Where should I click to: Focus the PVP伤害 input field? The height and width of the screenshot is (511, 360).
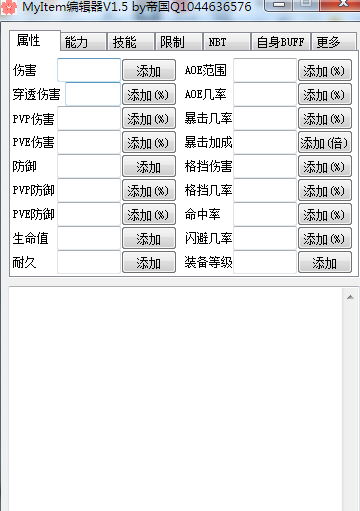tap(89, 118)
